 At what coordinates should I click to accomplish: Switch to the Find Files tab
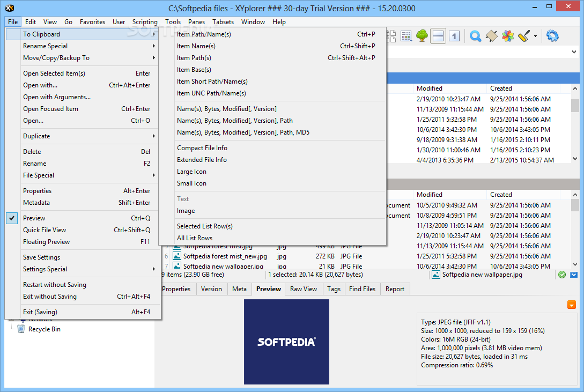tap(363, 289)
